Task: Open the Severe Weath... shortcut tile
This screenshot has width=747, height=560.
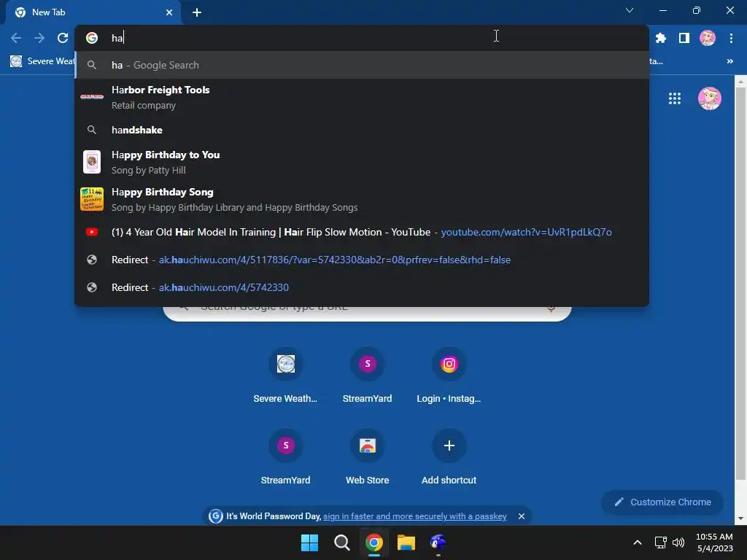Action: [285, 376]
